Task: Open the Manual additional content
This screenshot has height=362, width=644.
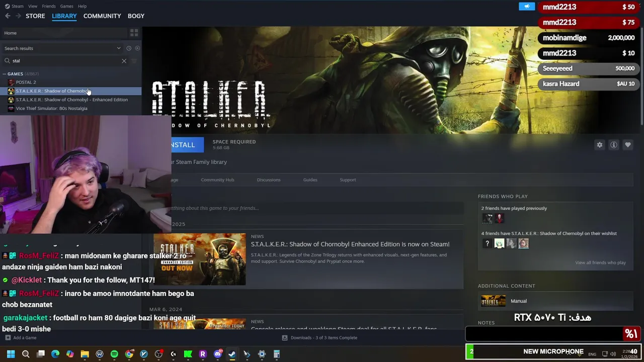Action: pos(555,301)
